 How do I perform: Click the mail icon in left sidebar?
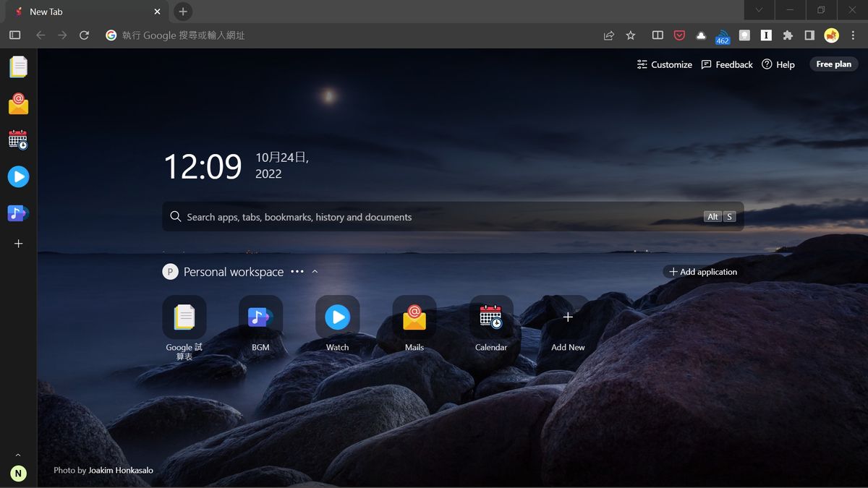coord(18,104)
